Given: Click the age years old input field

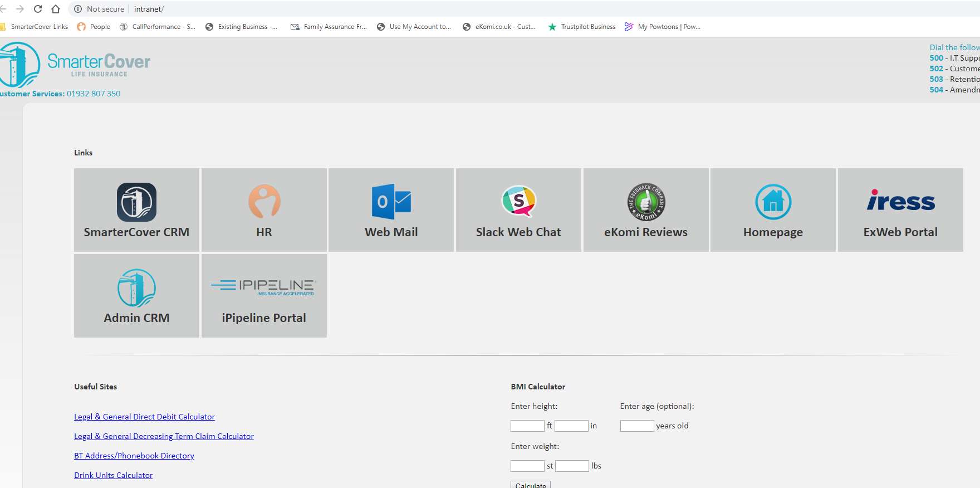Looking at the screenshot, I should 636,426.
